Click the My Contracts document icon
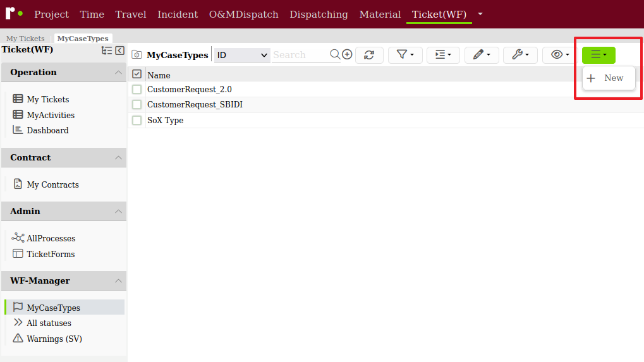Screen dimensions: 644x362 [x=18, y=183]
